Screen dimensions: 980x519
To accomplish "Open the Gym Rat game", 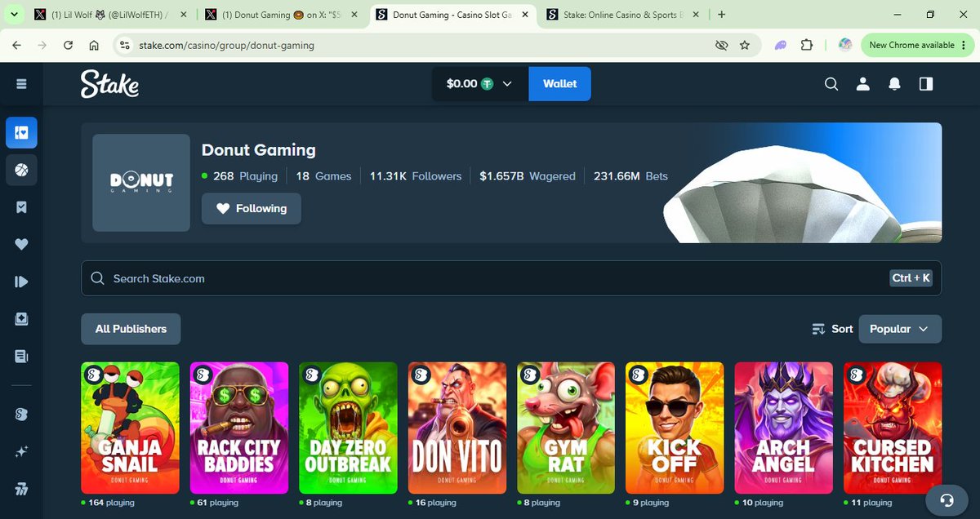I will [x=566, y=428].
